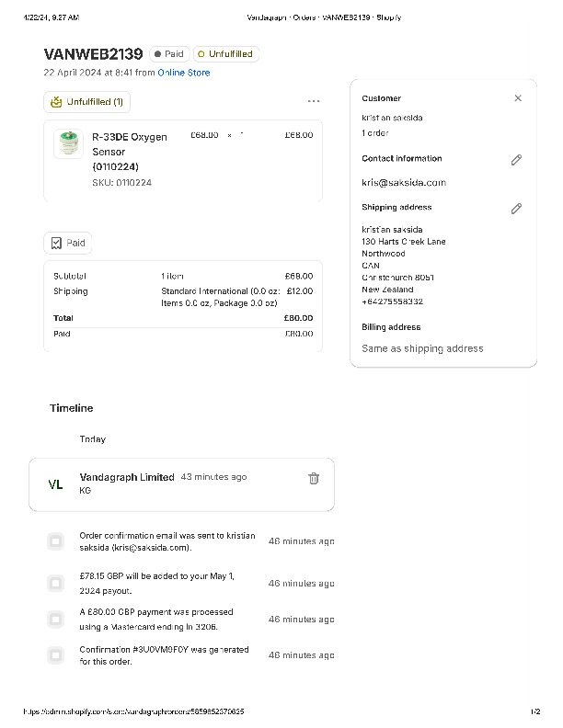Click the Paid status badge near title
This screenshot has height=728, width=563.
tap(169, 54)
